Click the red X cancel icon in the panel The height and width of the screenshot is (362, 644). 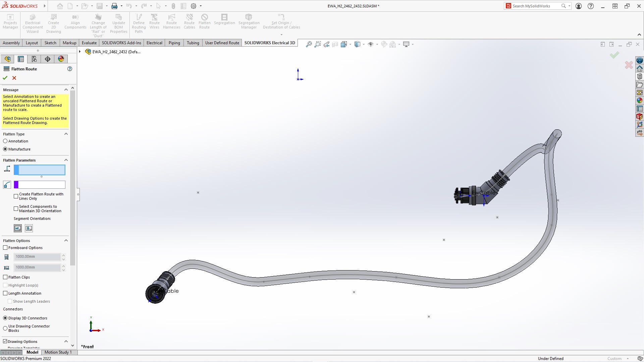[14, 78]
